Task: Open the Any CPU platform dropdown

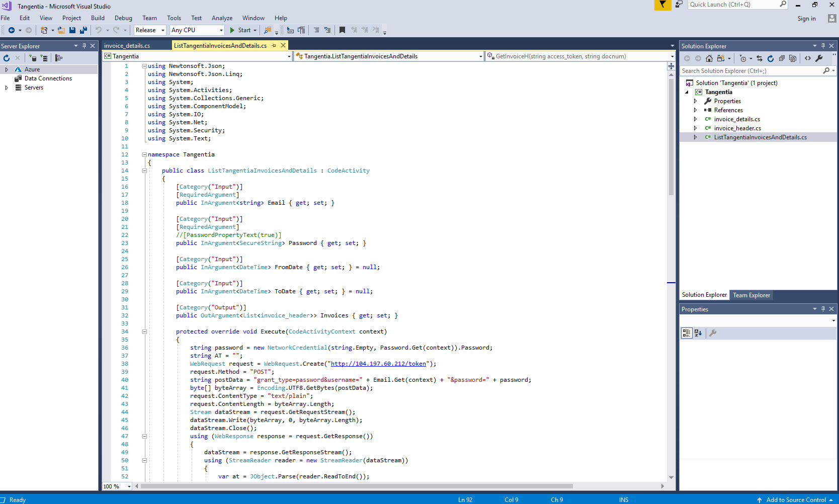Action: click(197, 30)
